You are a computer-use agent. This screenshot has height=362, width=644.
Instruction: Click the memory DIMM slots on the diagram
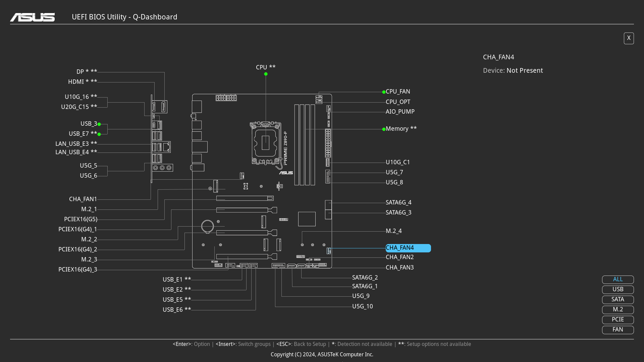(x=305, y=145)
